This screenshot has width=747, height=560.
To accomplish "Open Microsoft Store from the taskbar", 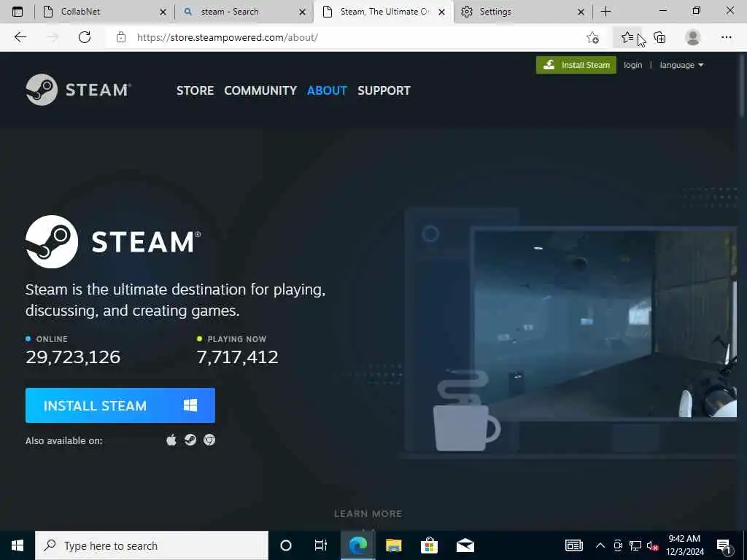I will click(429, 545).
